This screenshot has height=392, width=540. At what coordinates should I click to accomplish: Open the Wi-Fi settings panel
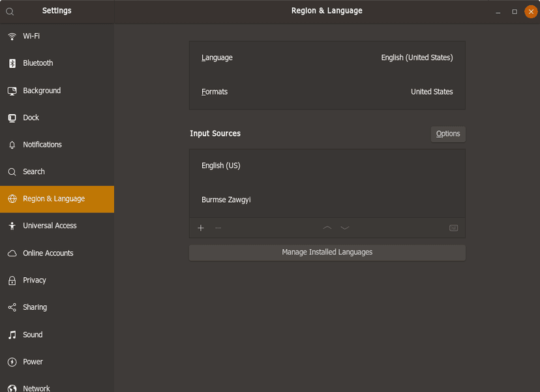click(x=57, y=36)
